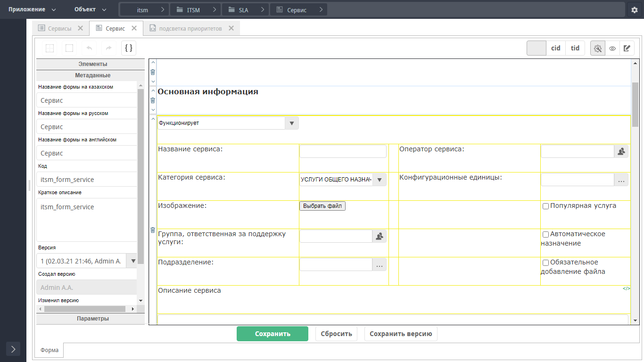
Task: Focus the 'Код' field itsm_form_service
Action: [x=87, y=180]
